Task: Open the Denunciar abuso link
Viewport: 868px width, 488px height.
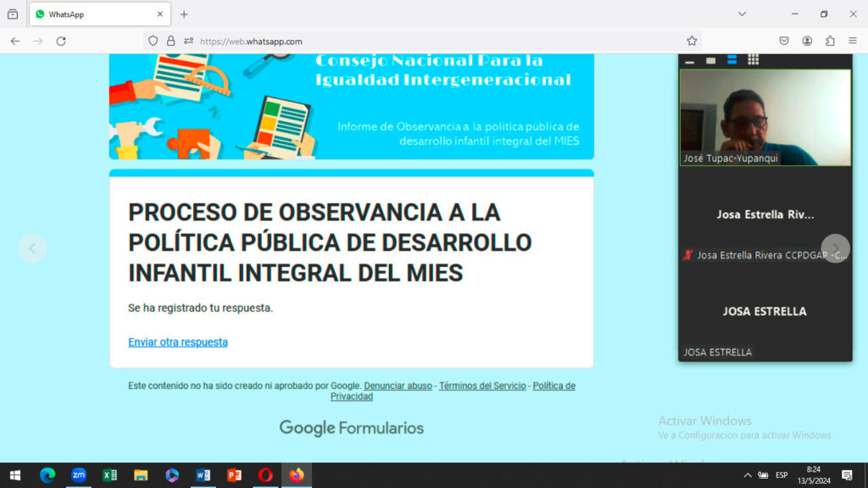Action: click(x=398, y=385)
